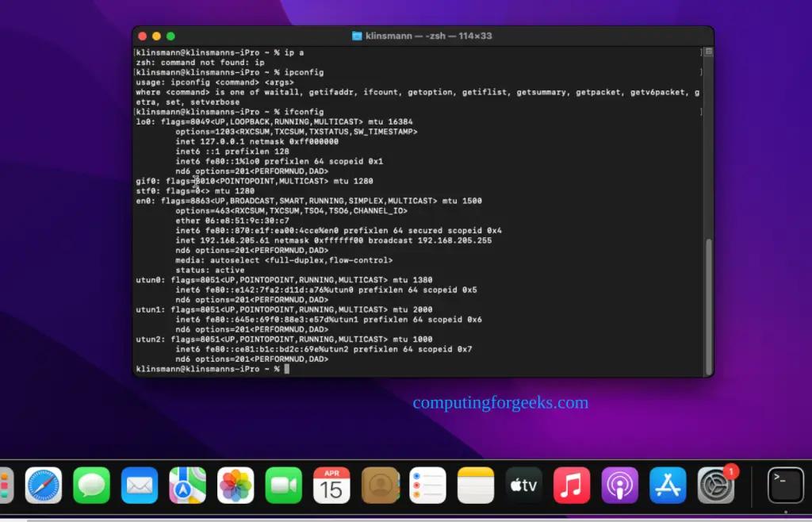Viewport: 812px width, 522px height.
Task: Launch Mail from the Dock
Action: 140,486
